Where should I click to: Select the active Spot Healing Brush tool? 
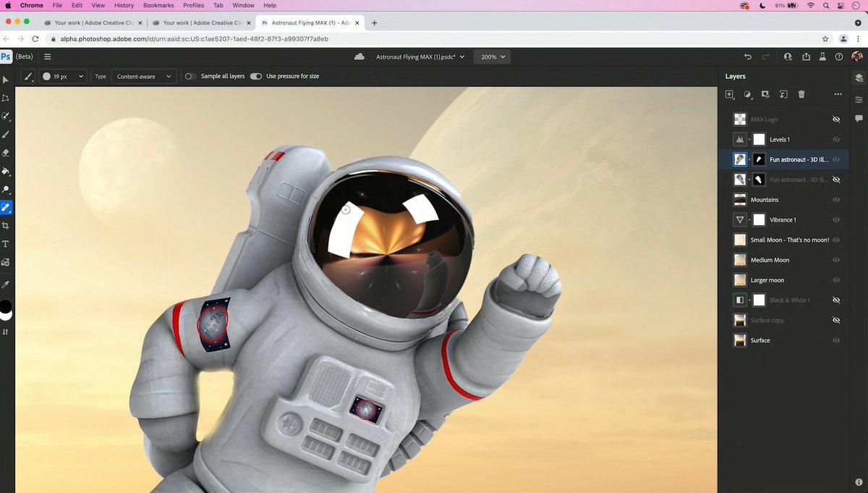pyautogui.click(x=6, y=208)
